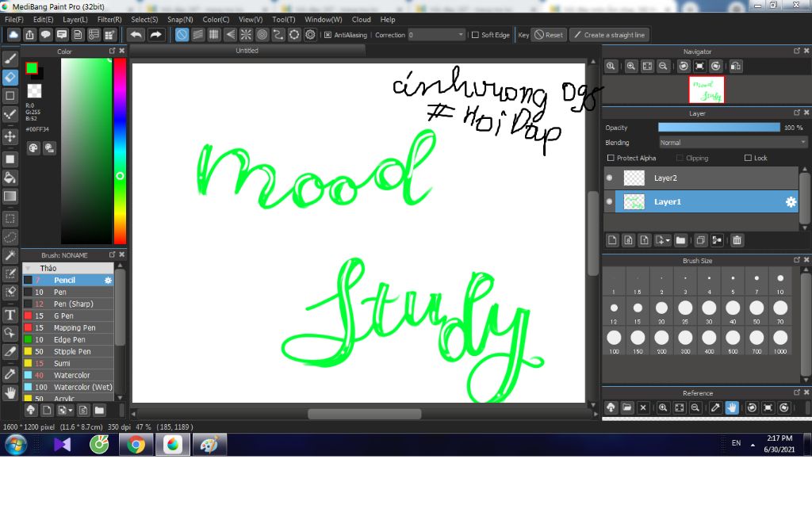Screen dimensions: 812x524
Task: Click the Undo arrow in toolbar
Action: coord(136,35)
